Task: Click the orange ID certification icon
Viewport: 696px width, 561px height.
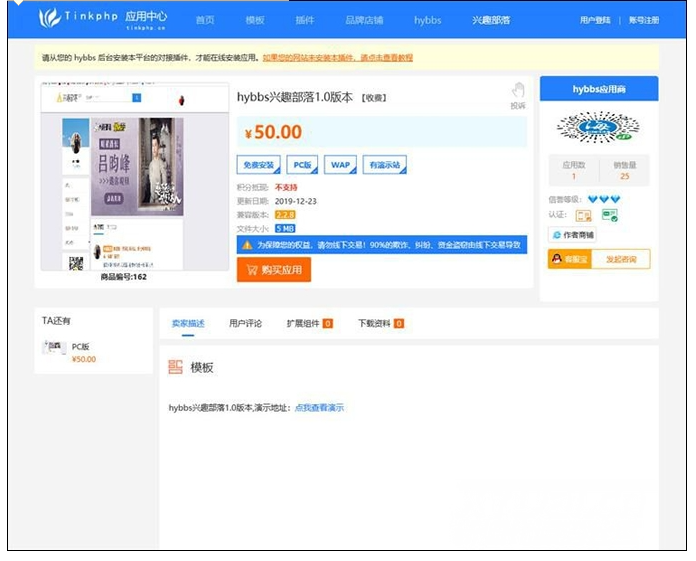Action: (584, 216)
